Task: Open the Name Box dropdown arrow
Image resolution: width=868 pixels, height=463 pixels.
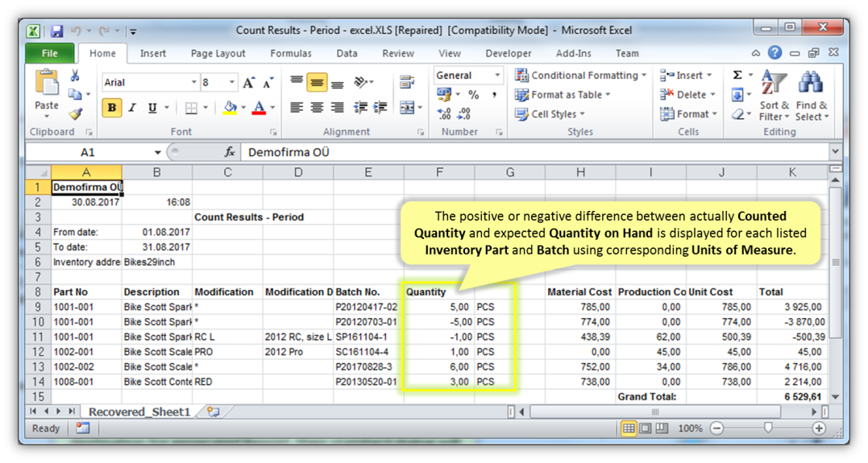Action: (x=158, y=152)
